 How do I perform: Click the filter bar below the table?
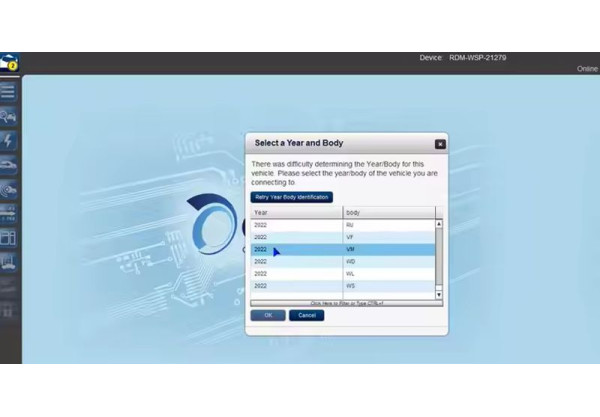pyautogui.click(x=346, y=302)
